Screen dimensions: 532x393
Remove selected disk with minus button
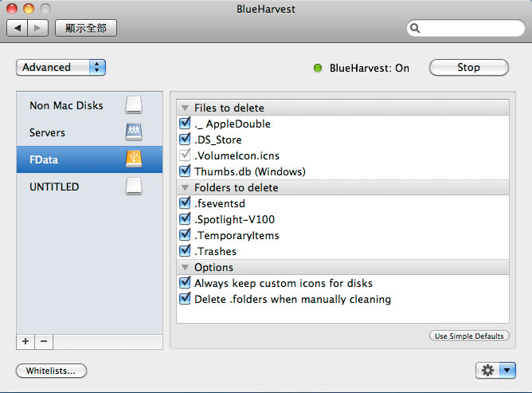point(44,341)
